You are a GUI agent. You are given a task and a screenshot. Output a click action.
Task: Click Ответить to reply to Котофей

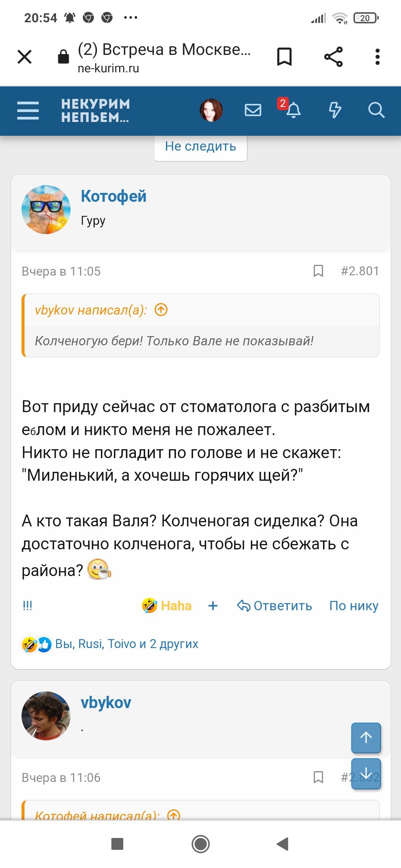pyautogui.click(x=275, y=606)
